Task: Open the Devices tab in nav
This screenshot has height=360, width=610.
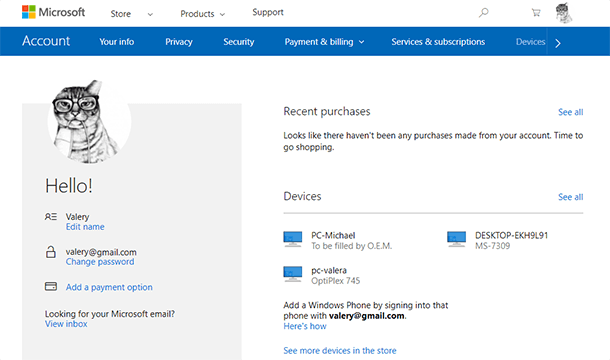Action: (531, 42)
